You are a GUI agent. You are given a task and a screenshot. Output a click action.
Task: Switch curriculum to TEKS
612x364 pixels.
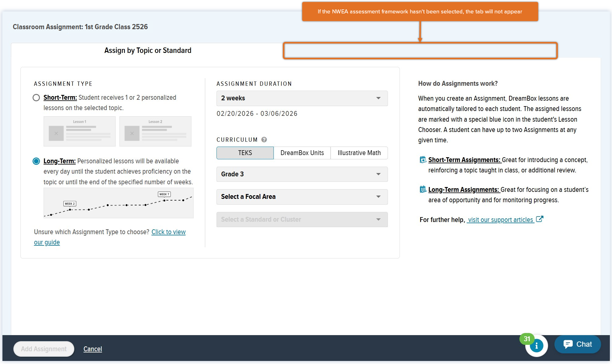tap(245, 153)
